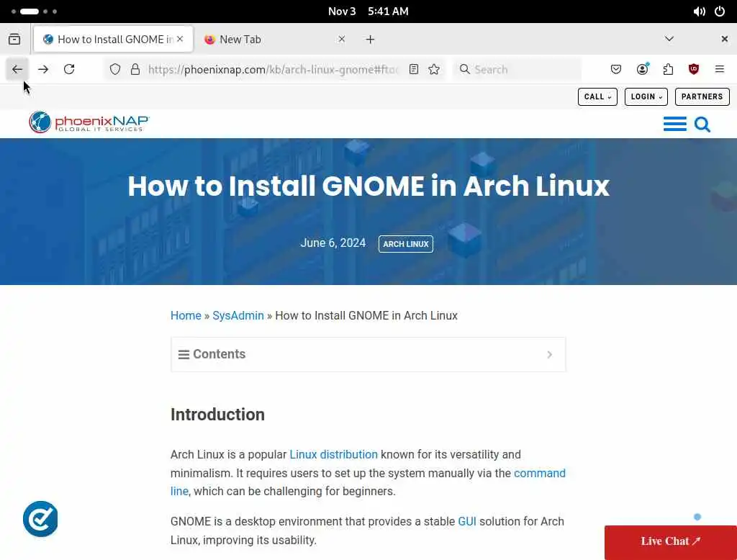Click the Contents list icon

(184, 355)
